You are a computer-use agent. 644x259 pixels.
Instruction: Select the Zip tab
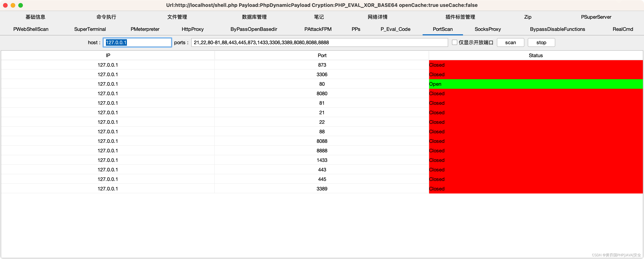(528, 17)
